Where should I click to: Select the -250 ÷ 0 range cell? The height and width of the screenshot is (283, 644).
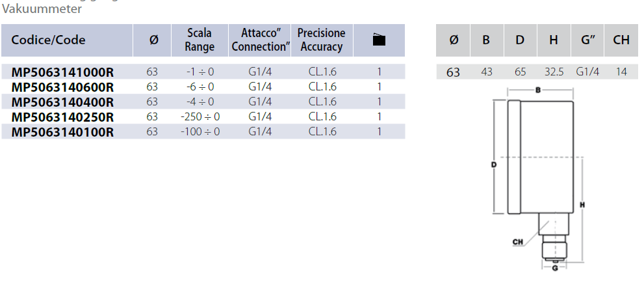point(200,116)
